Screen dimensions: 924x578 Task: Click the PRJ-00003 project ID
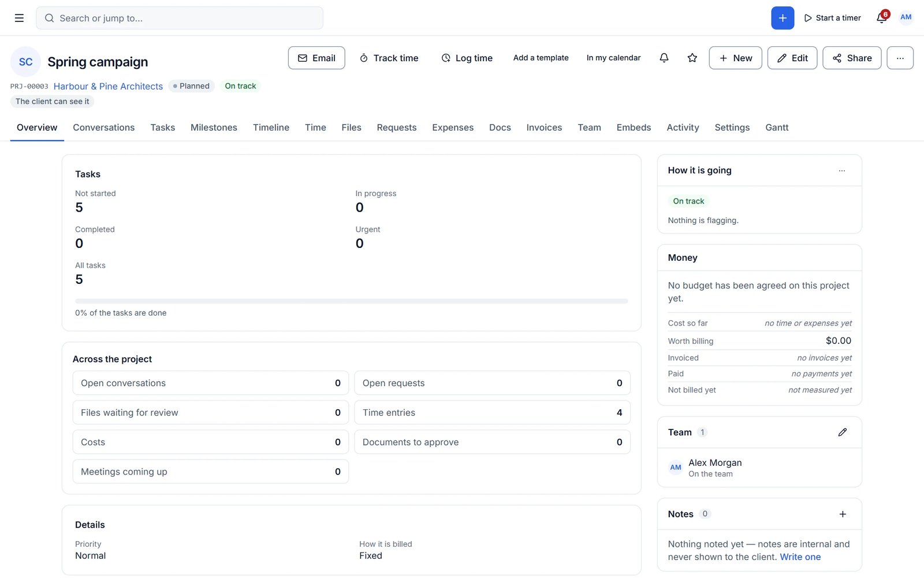point(29,86)
